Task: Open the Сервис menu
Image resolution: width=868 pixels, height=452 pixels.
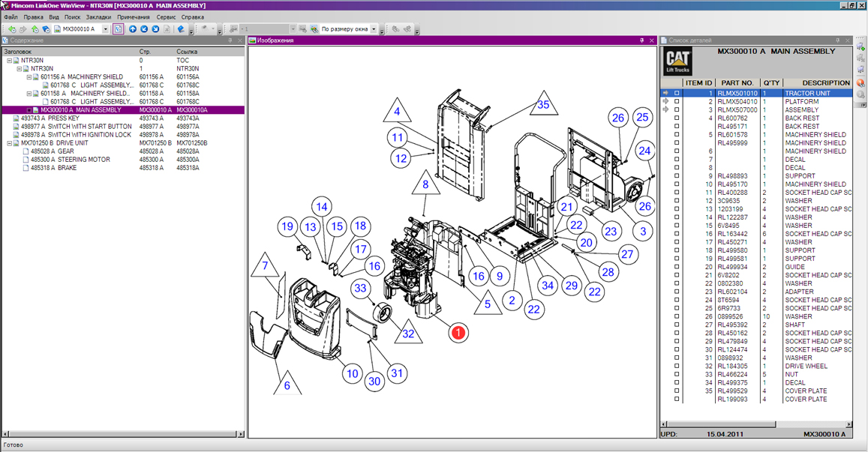Action: (x=166, y=16)
